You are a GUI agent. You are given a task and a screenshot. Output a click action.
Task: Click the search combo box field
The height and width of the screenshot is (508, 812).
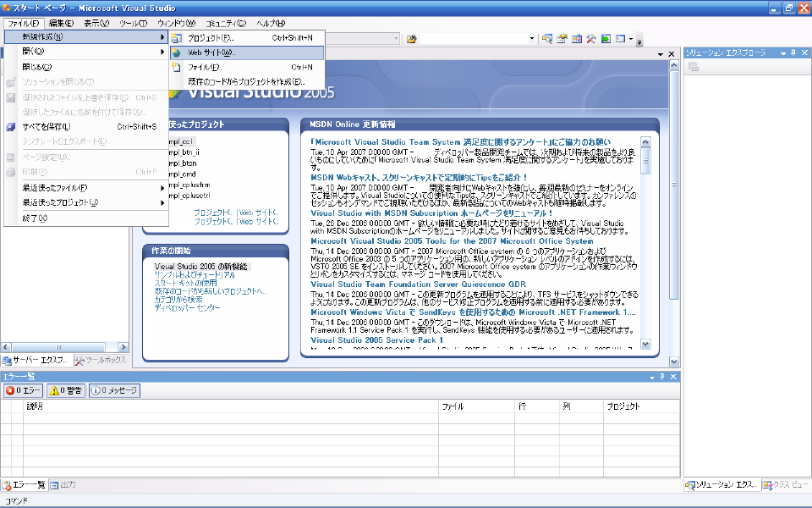[x=474, y=39]
